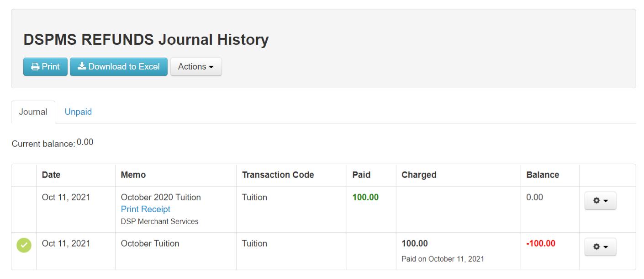Click the Date column header
This screenshot has width=644, height=279.
coord(51,175)
